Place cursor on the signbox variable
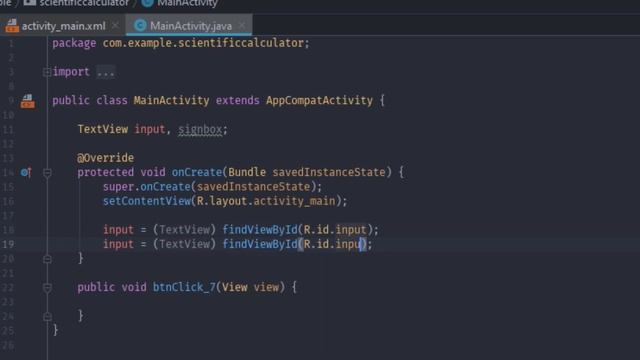Screen dimensions: 640x360 200,129
